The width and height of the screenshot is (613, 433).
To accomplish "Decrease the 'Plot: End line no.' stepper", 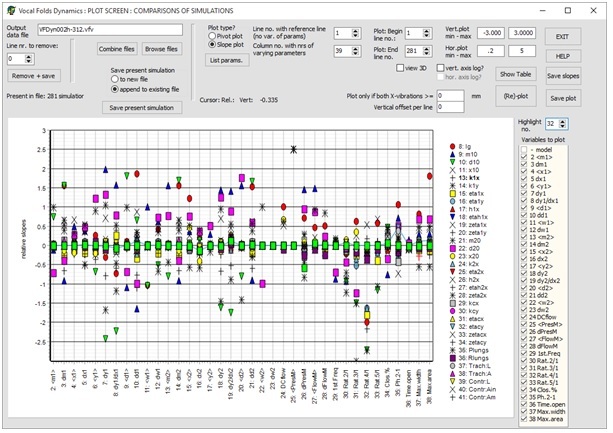I will click(427, 53).
